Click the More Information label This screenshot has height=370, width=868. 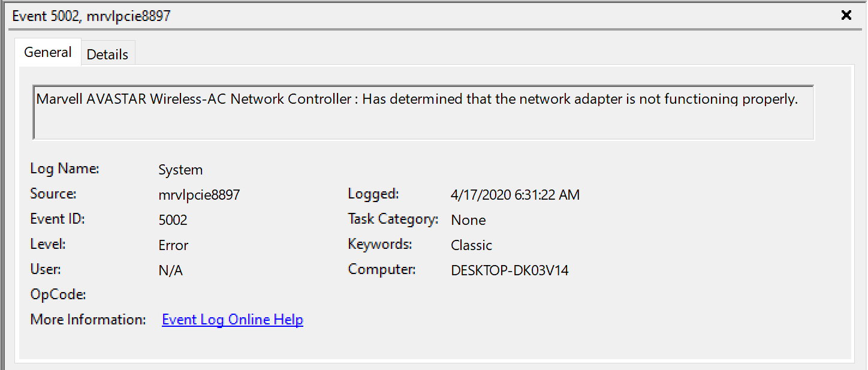[88, 320]
